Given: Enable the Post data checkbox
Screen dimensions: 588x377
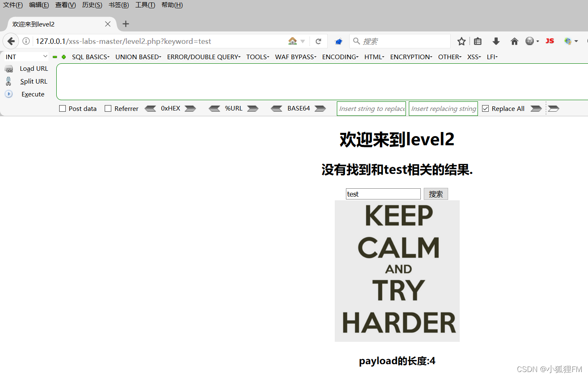Looking at the screenshot, I should click(62, 108).
